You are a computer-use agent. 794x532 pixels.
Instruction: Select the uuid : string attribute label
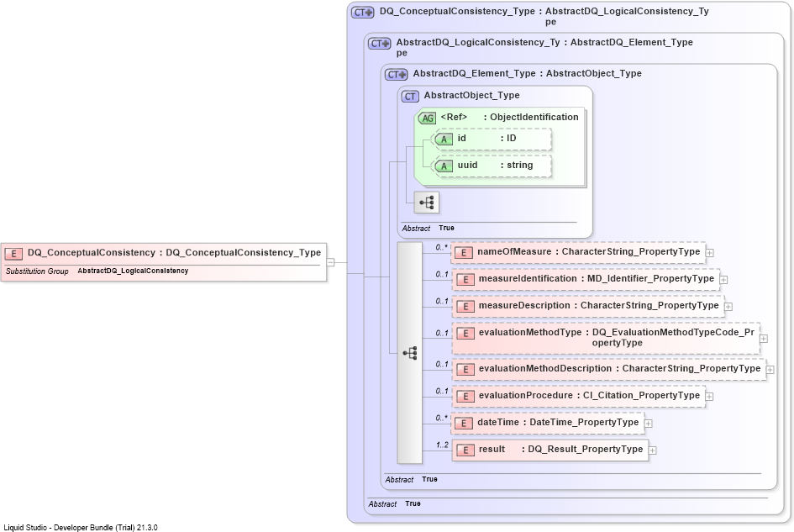pos(495,166)
